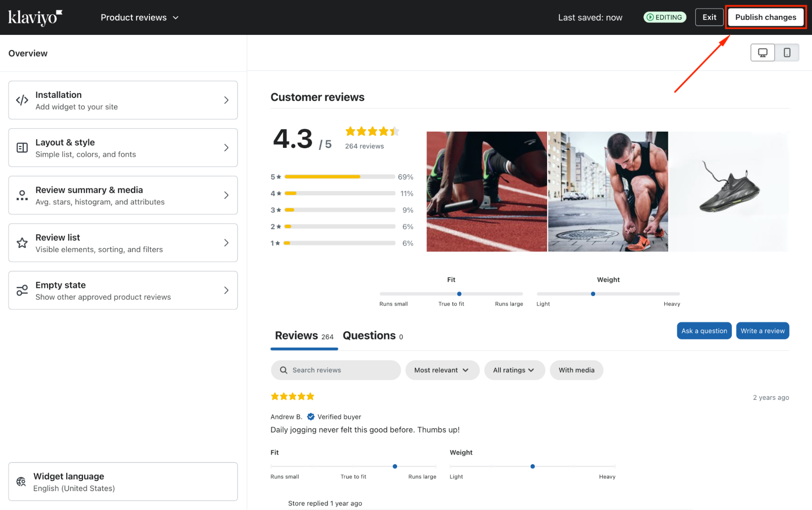This screenshot has width=812, height=510.
Task: Switch to desktop preview icon
Action: [x=762, y=53]
